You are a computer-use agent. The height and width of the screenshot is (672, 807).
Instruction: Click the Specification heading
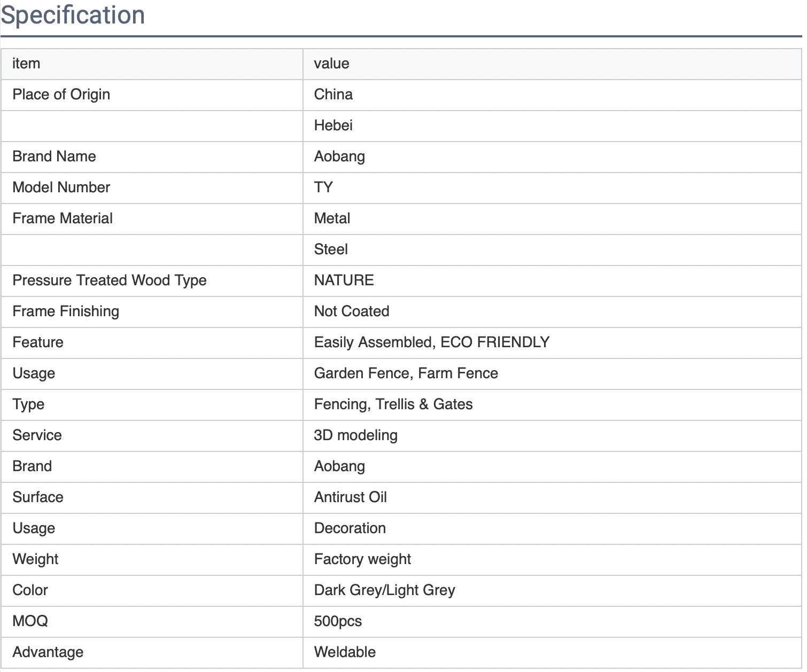(73, 14)
